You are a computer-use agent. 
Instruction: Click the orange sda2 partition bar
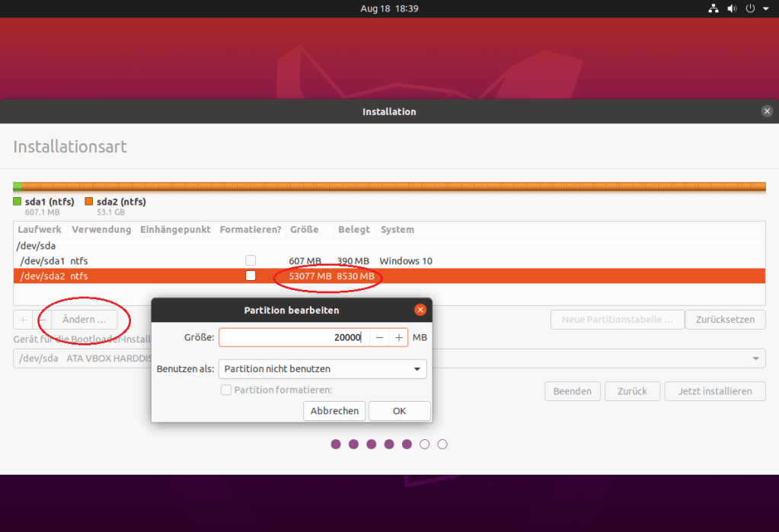[x=393, y=186]
